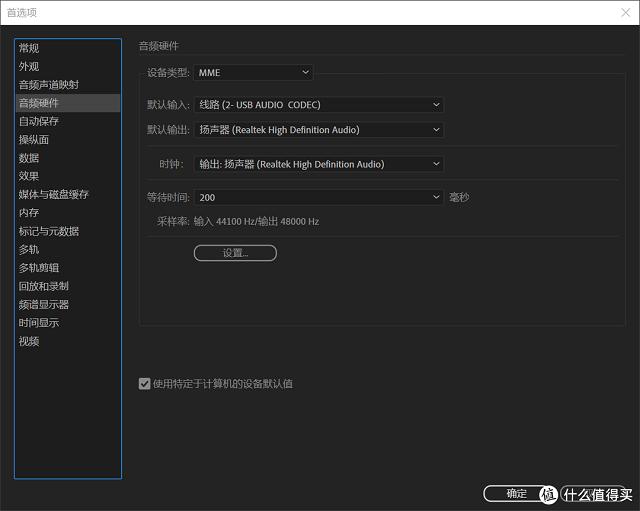Open the 音频声道映射 preferences page
Screen dimensions: 640x511
coord(48,85)
